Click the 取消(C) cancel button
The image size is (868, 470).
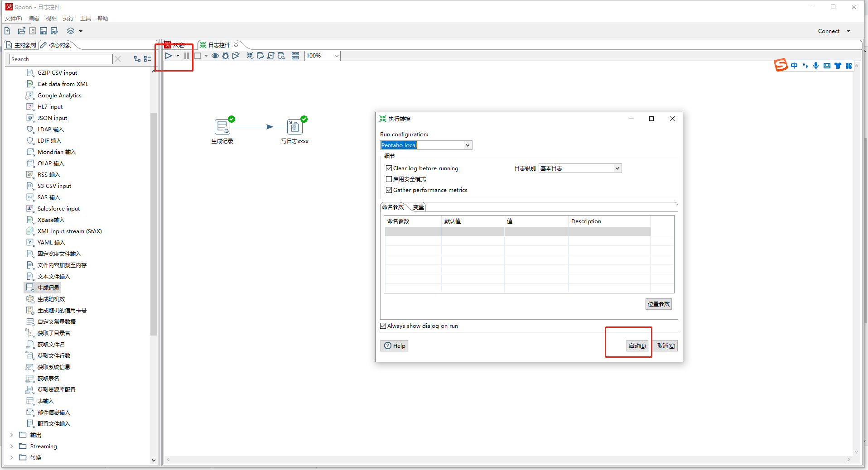(x=666, y=346)
